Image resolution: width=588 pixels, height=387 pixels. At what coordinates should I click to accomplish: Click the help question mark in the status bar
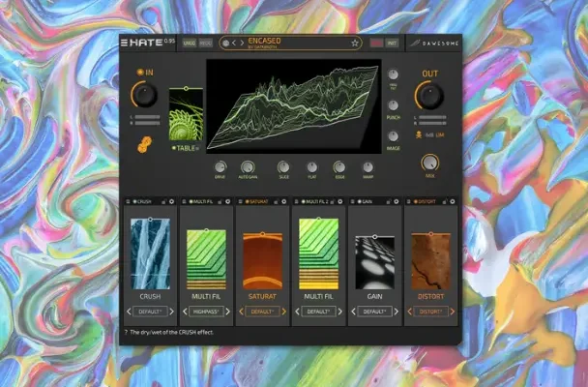point(129,332)
